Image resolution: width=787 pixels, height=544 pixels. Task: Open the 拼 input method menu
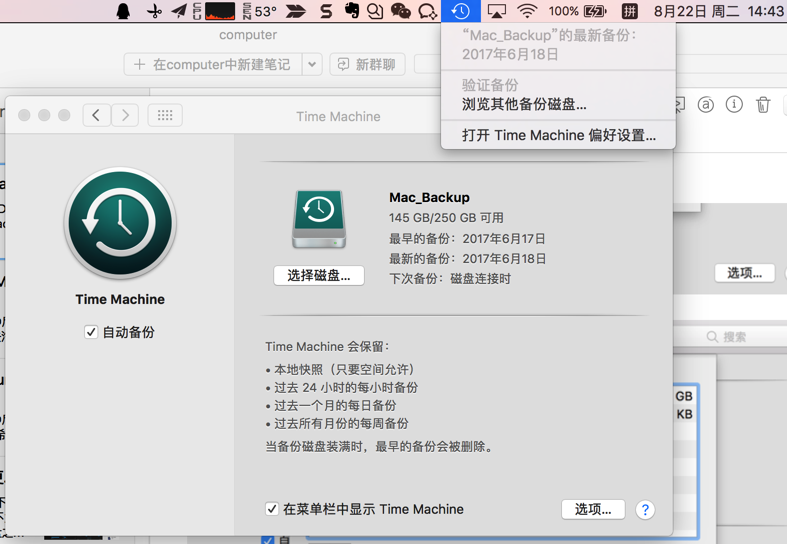[x=629, y=11]
